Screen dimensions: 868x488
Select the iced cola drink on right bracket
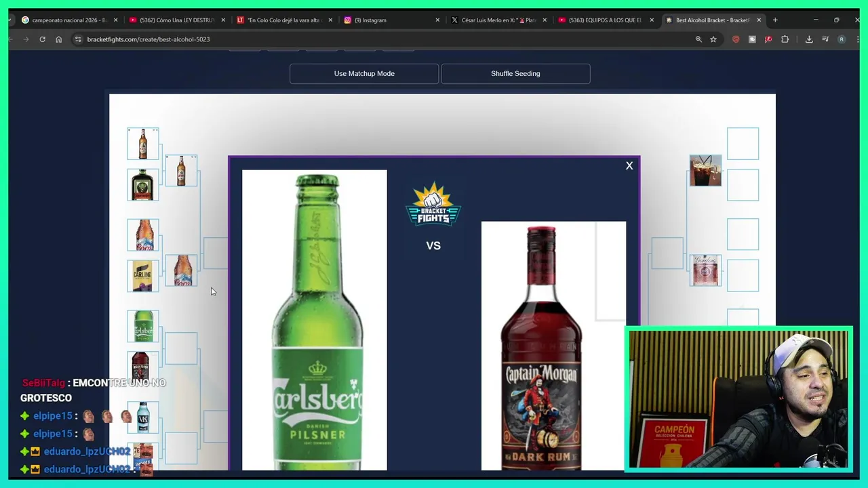coord(705,170)
